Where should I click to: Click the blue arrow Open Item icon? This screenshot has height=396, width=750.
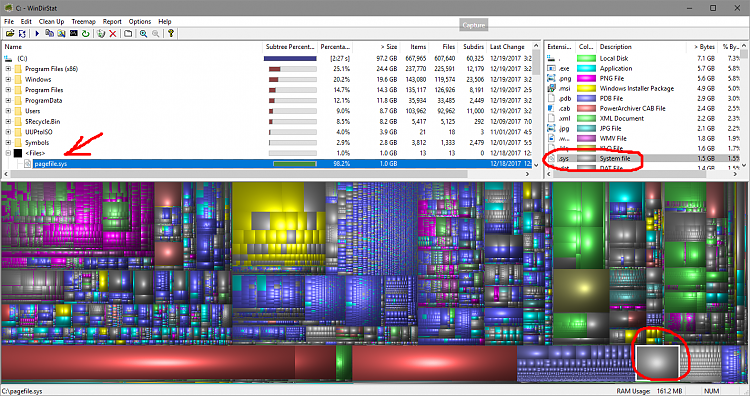tap(37, 33)
